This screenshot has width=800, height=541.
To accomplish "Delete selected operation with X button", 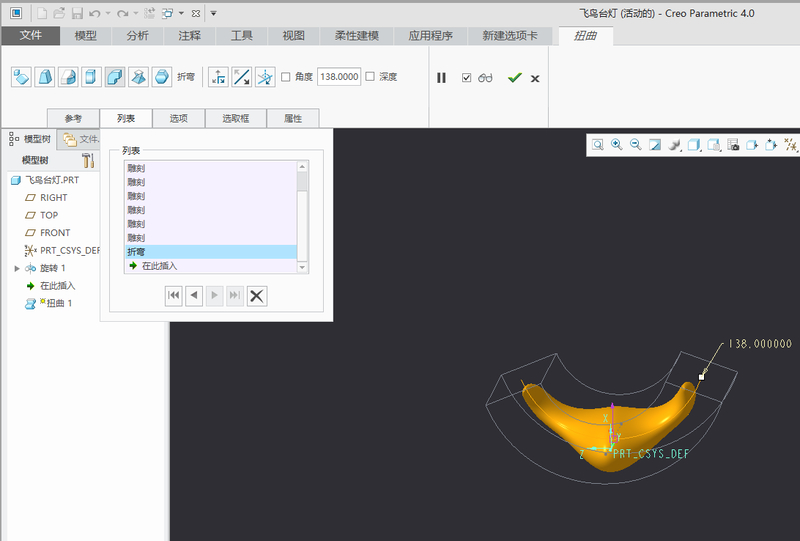I will click(257, 296).
